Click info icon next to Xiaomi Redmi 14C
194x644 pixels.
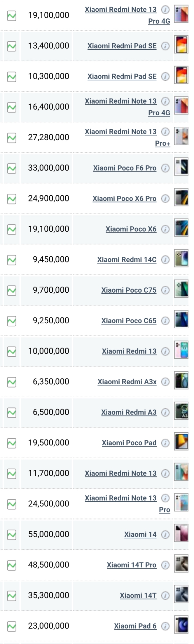165,260
